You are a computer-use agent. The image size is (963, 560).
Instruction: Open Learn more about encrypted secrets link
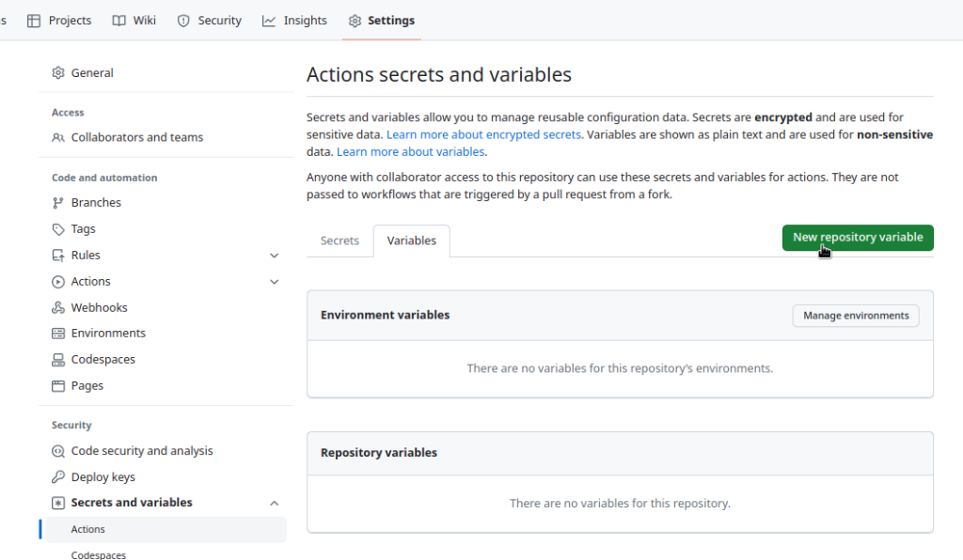coord(483,134)
